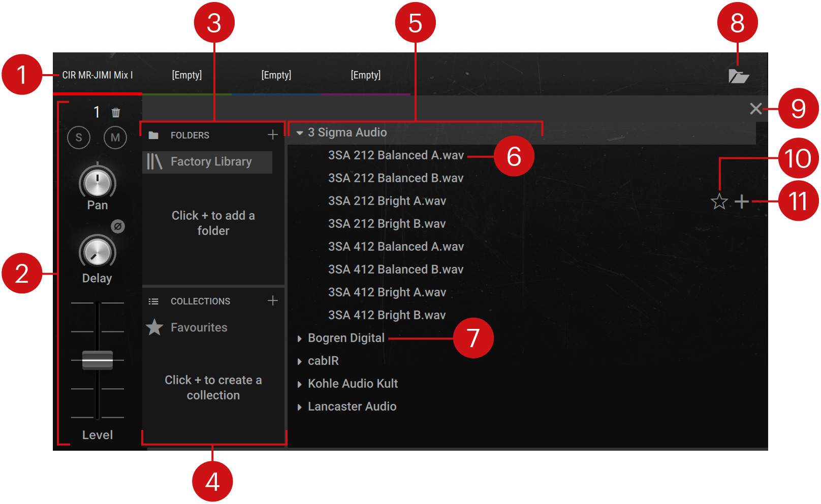Select the first Empty preset slot

click(x=187, y=75)
